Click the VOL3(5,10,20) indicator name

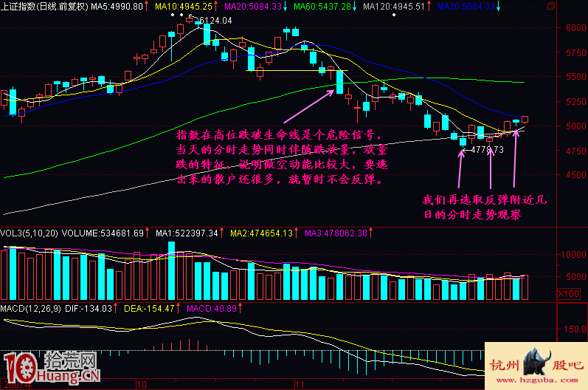pyautogui.click(x=30, y=233)
